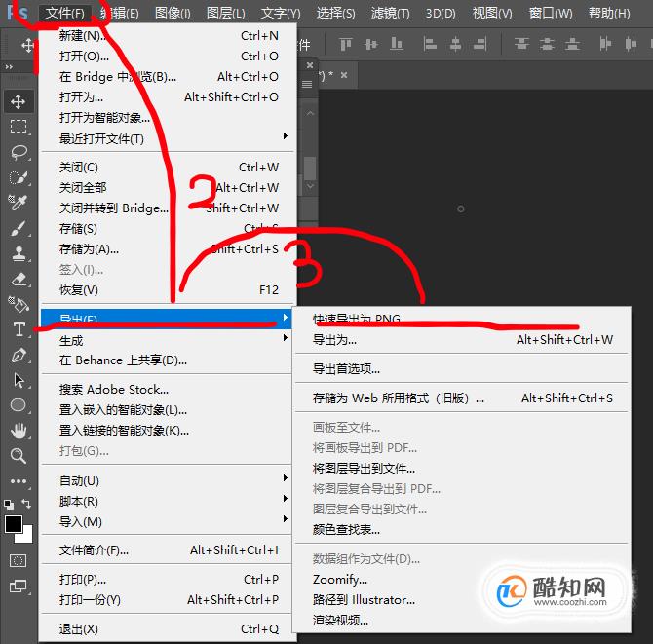Select the Paint Bucket tool
Viewport: 653px width, 644px height.
[18, 304]
